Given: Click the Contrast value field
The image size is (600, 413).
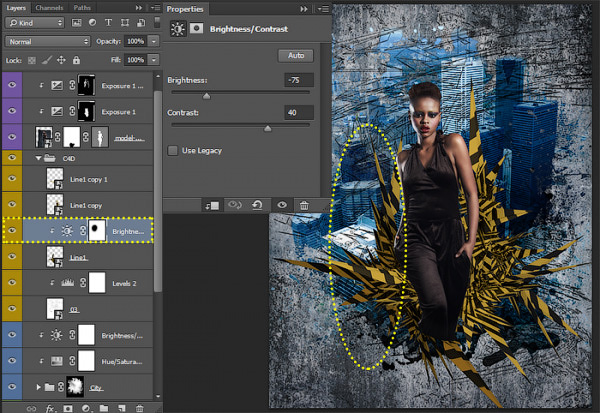Looking at the screenshot, I should pos(299,113).
